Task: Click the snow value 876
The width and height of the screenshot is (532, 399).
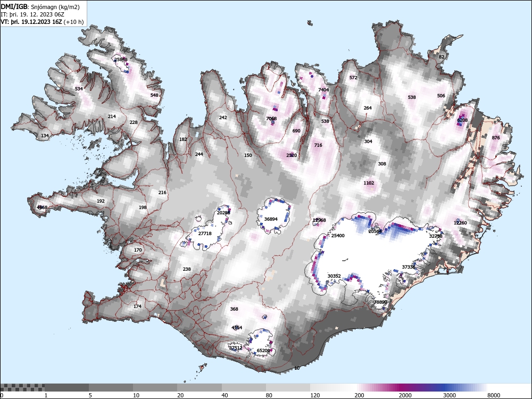Action: [x=496, y=138]
